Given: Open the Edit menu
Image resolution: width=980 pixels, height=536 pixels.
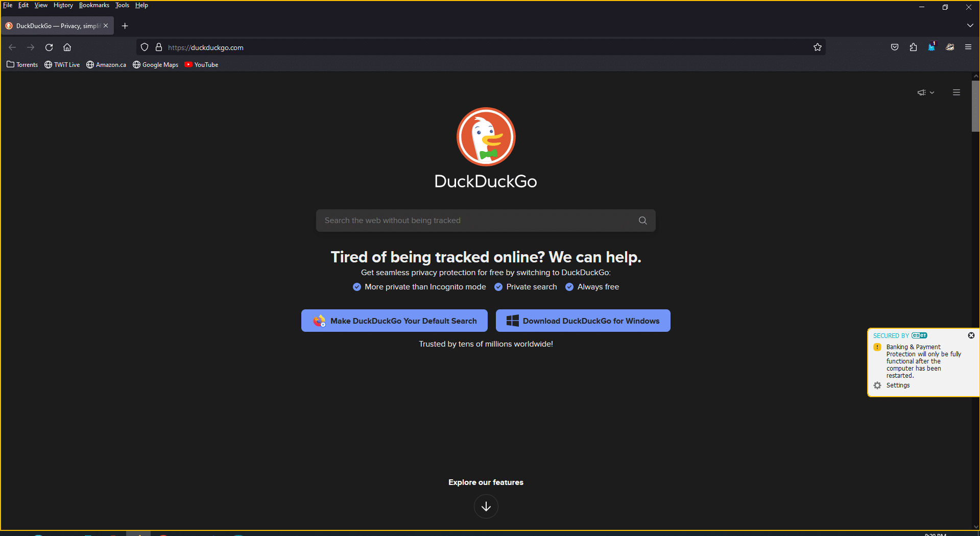Looking at the screenshot, I should [23, 5].
